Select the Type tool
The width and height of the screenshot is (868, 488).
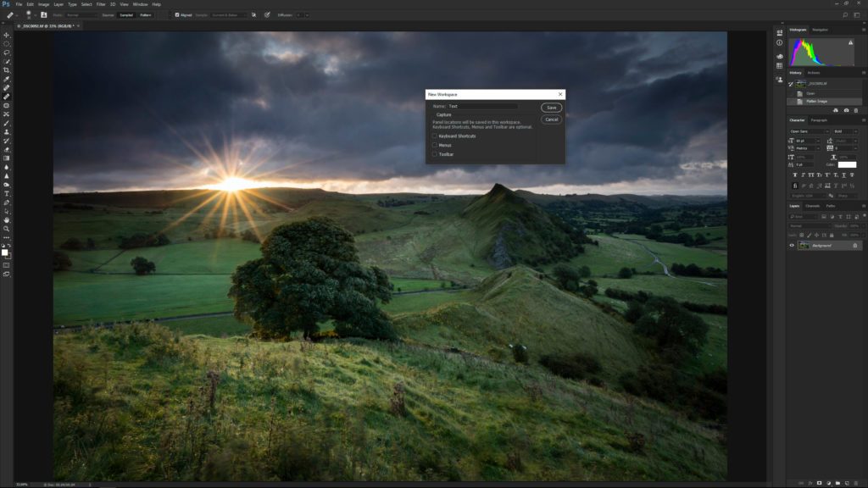tap(7, 194)
